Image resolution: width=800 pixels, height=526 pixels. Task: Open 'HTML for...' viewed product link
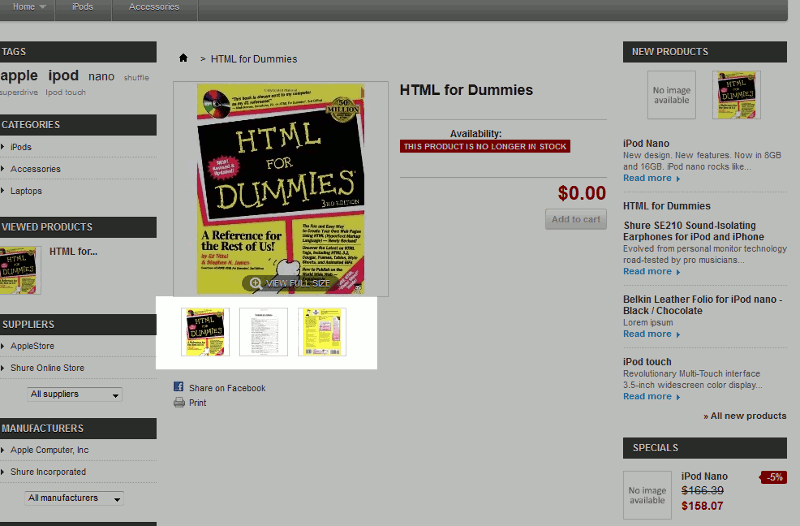point(73,252)
